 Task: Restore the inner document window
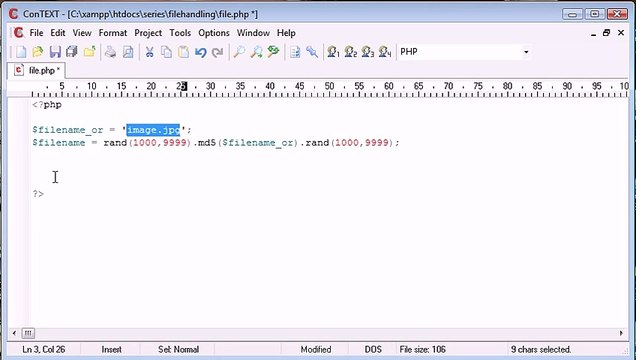point(606,33)
